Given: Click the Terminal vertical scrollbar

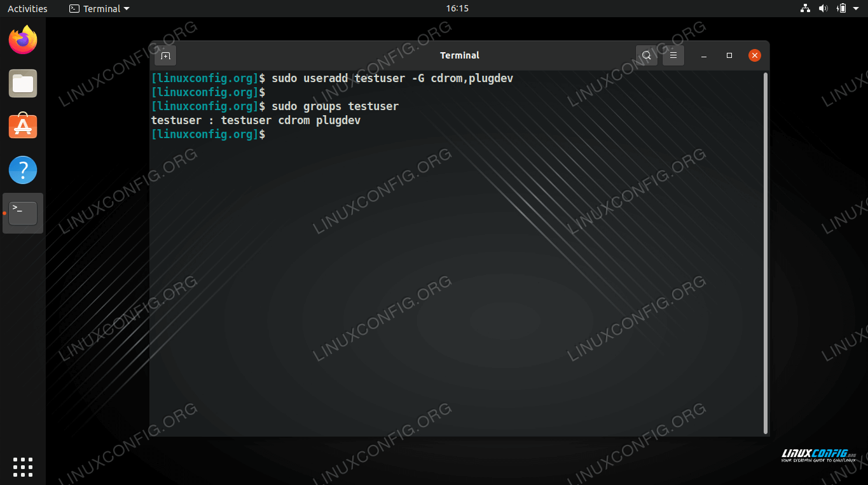Looking at the screenshot, I should click(x=766, y=253).
